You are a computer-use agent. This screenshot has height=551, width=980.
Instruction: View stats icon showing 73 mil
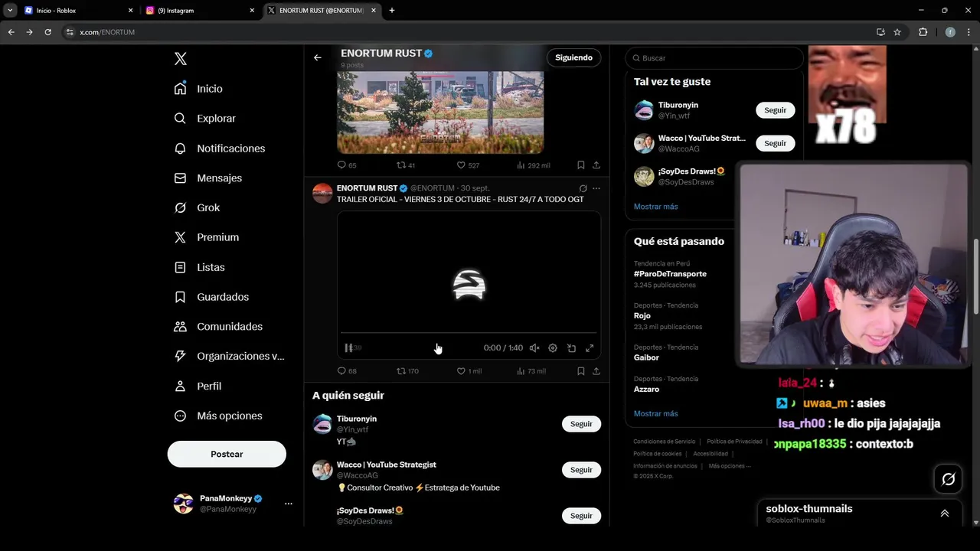[x=521, y=371]
